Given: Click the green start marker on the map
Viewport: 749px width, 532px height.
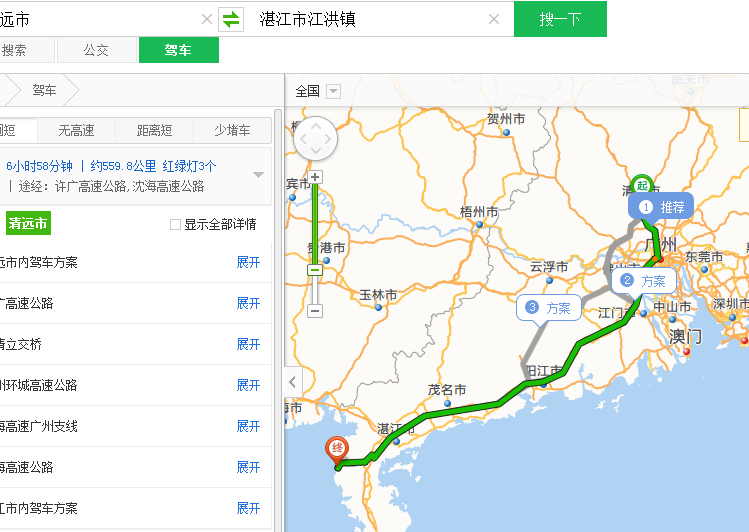Looking at the screenshot, I should 641,184.
